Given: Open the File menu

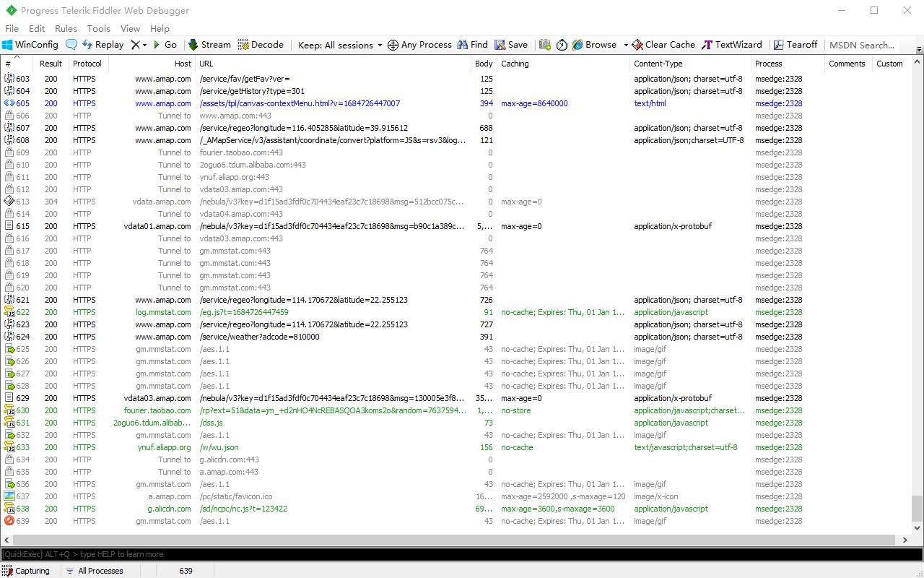Looking at the screenshot, I should coord(12,29).
